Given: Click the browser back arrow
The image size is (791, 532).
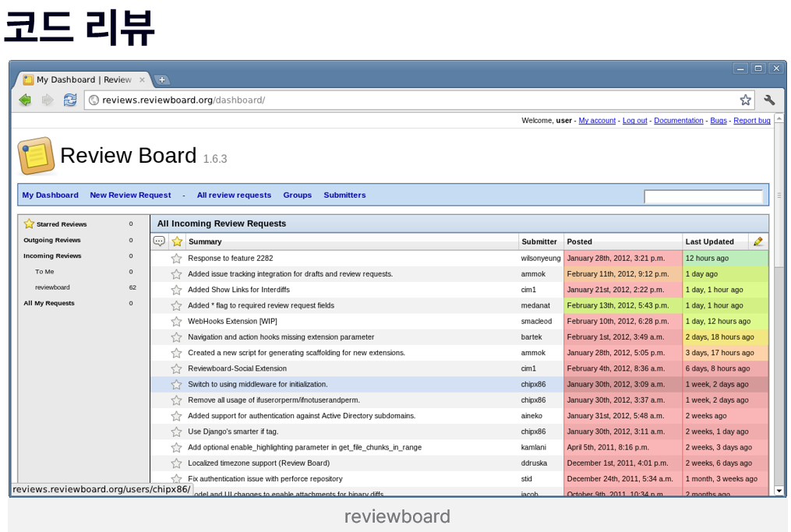Looking at the screenshot, I should (25, 100).
